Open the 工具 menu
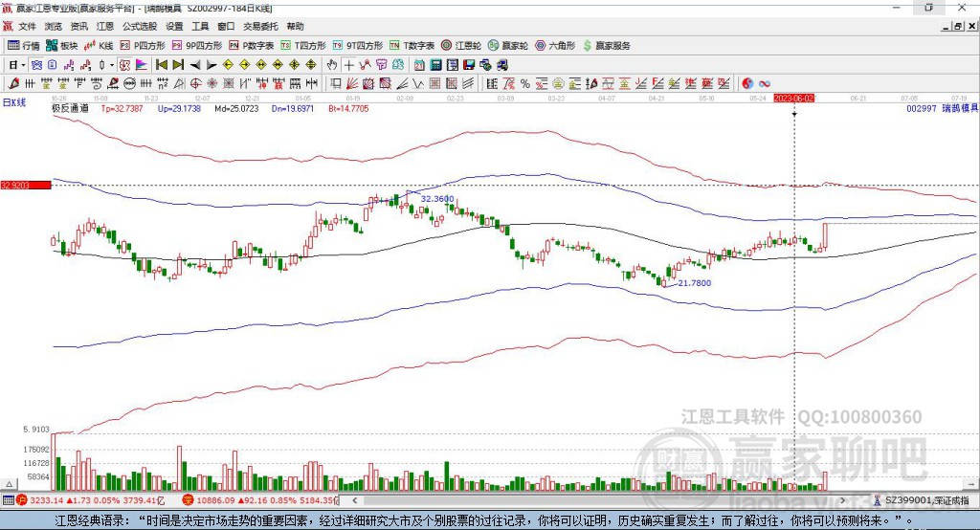Image resolution: width=980 pixels, height=530 pixels. (200, 26)
